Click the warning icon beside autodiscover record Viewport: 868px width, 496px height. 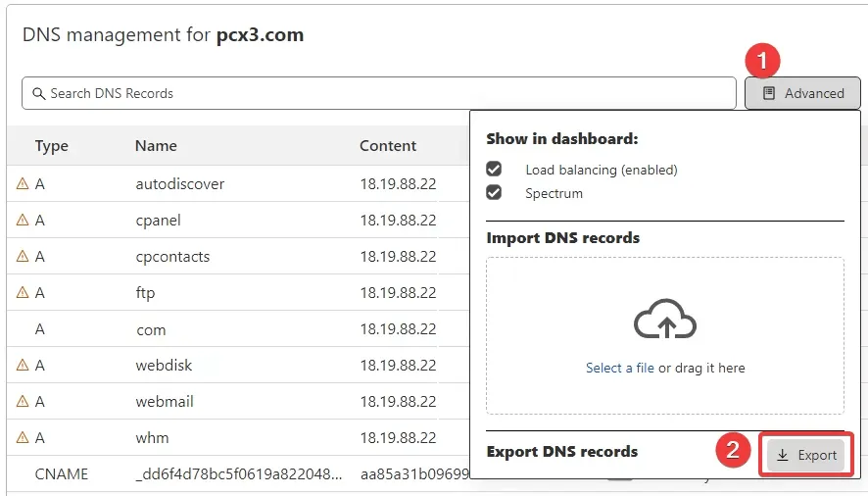[x=23, y=183]
